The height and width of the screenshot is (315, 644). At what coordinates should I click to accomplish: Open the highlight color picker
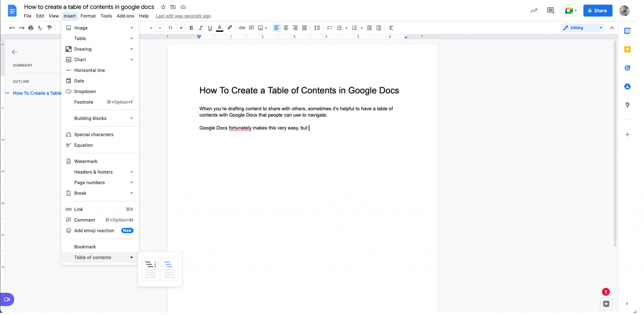point(229,28)
